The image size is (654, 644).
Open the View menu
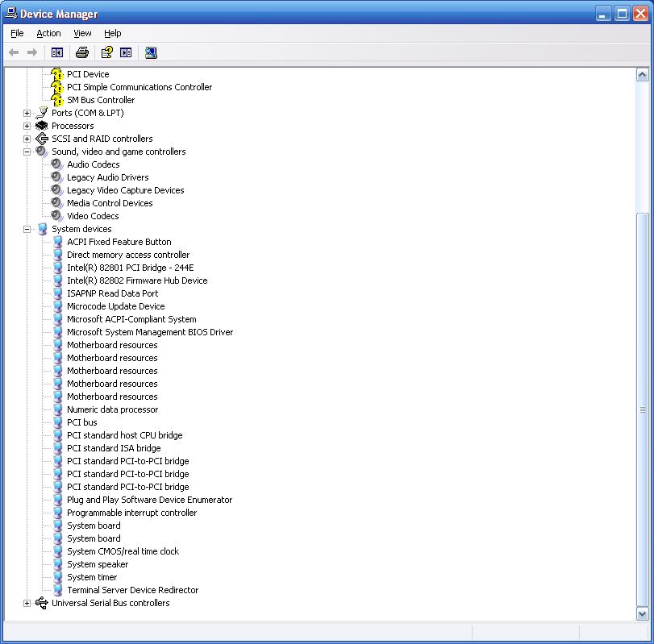(82, 33)
